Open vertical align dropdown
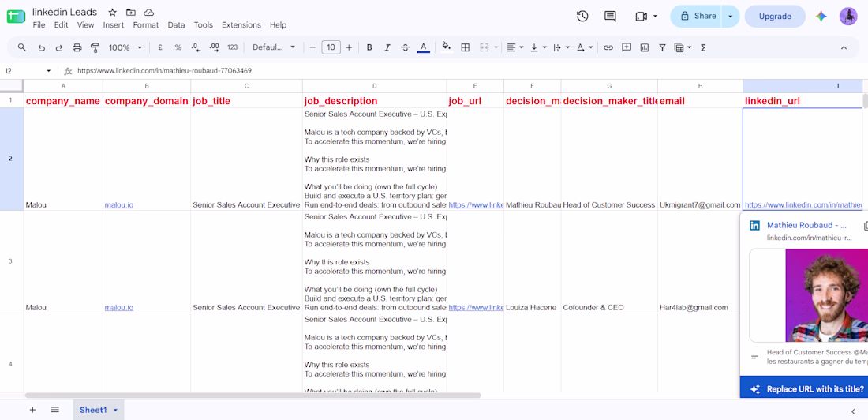This screenshot has width=868, height=420. 538,47
